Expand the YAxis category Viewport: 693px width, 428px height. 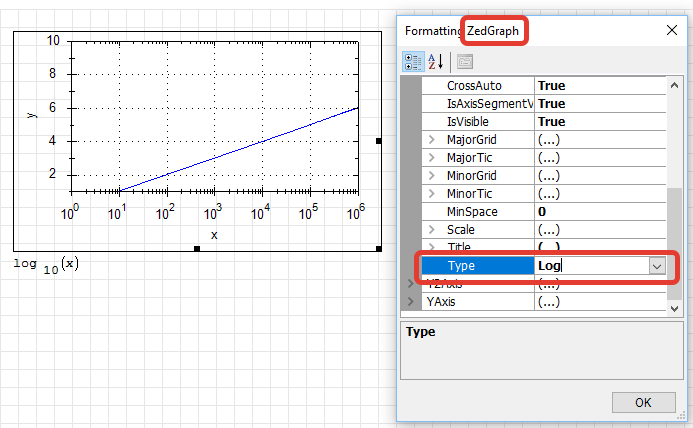tap(411, 301)
